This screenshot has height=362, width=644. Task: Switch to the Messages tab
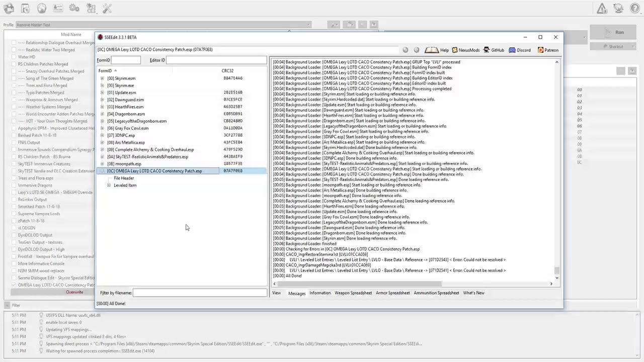(x=297, y=293)
